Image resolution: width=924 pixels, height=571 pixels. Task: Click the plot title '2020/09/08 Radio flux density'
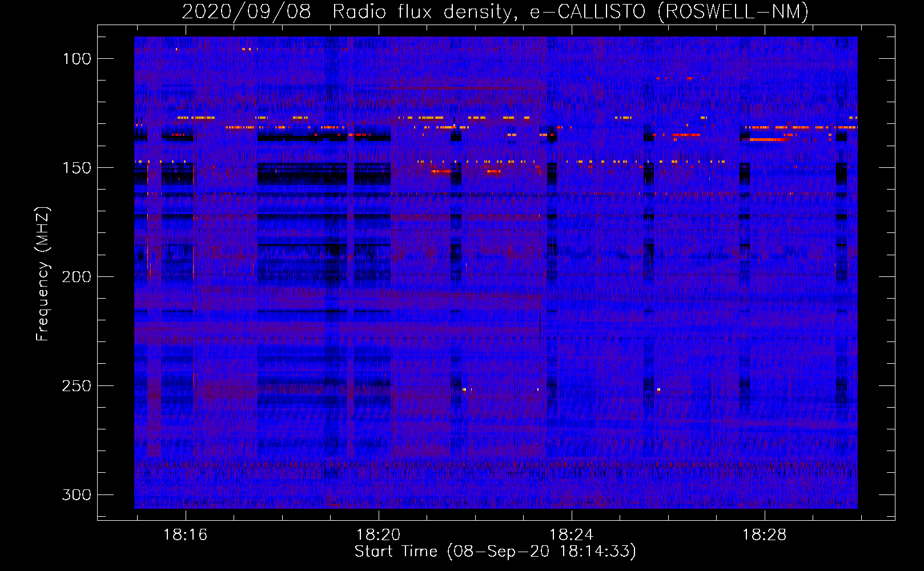(x=350, y=11)
